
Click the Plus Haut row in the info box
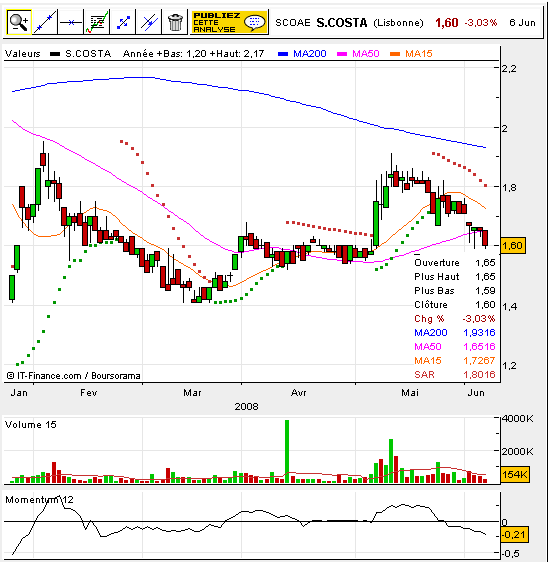454,277
